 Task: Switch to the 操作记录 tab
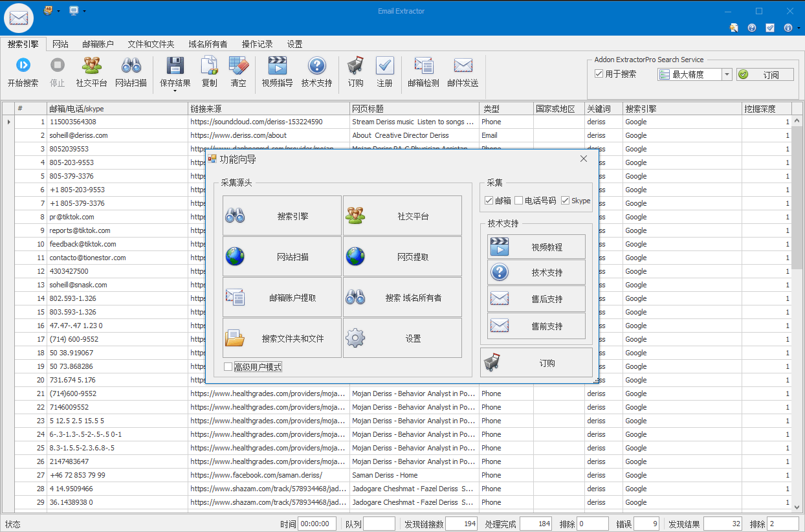coord(257,44)
